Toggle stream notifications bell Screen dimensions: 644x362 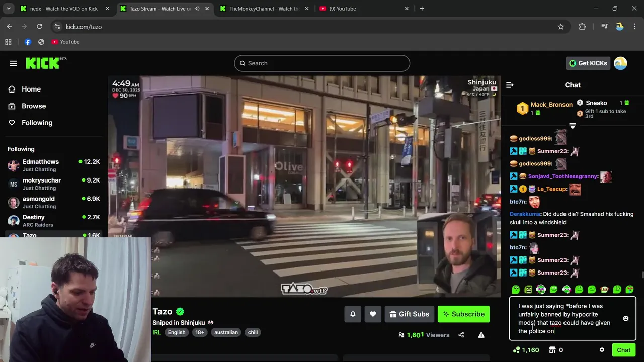point(353,314)
